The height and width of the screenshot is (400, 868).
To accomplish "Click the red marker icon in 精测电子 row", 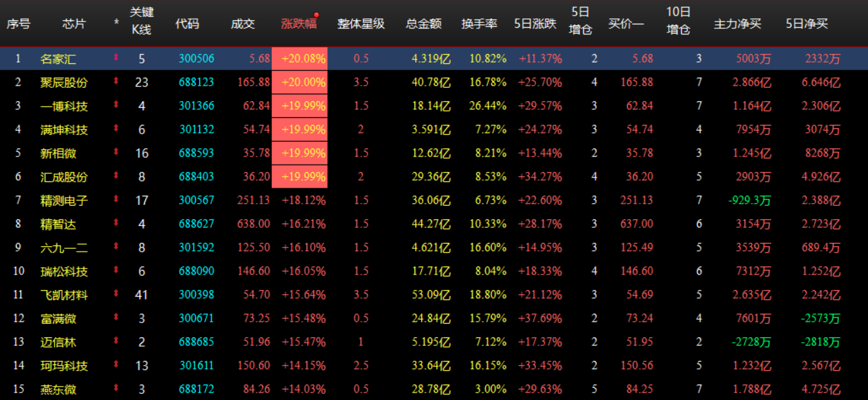I will [116, 200].
